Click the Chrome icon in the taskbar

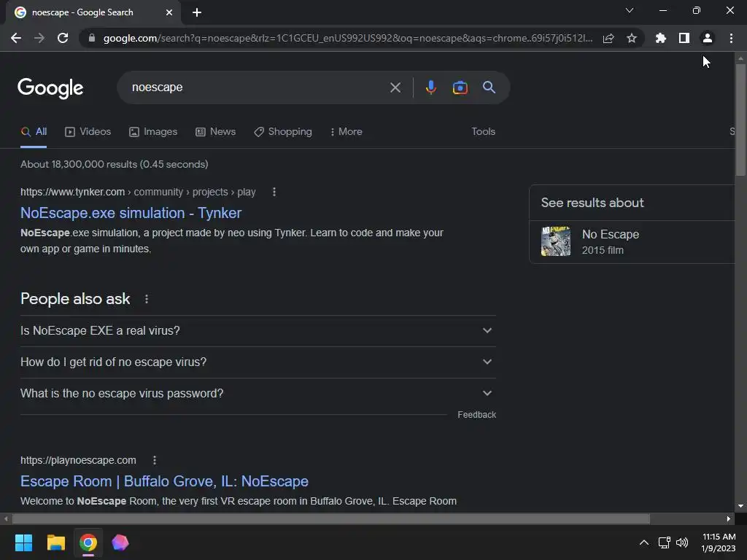click(88, 542)
